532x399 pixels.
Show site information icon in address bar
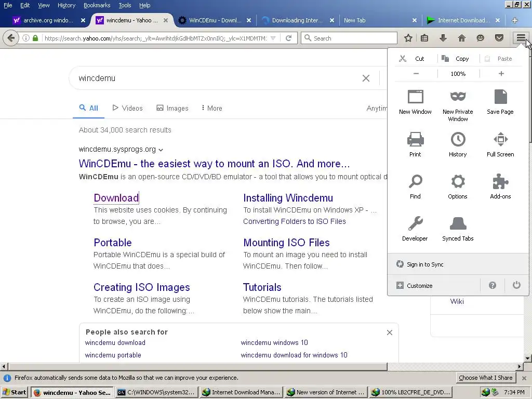(26, 38)
